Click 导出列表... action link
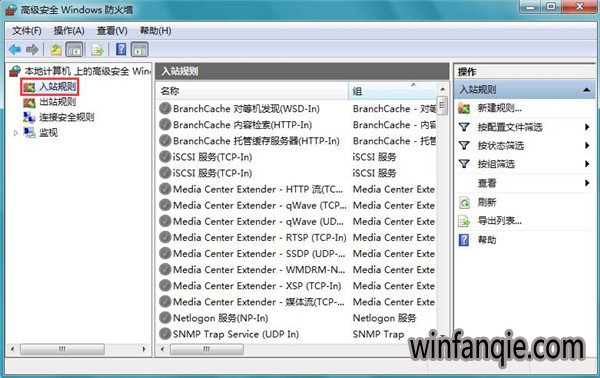 click(499, 221)
